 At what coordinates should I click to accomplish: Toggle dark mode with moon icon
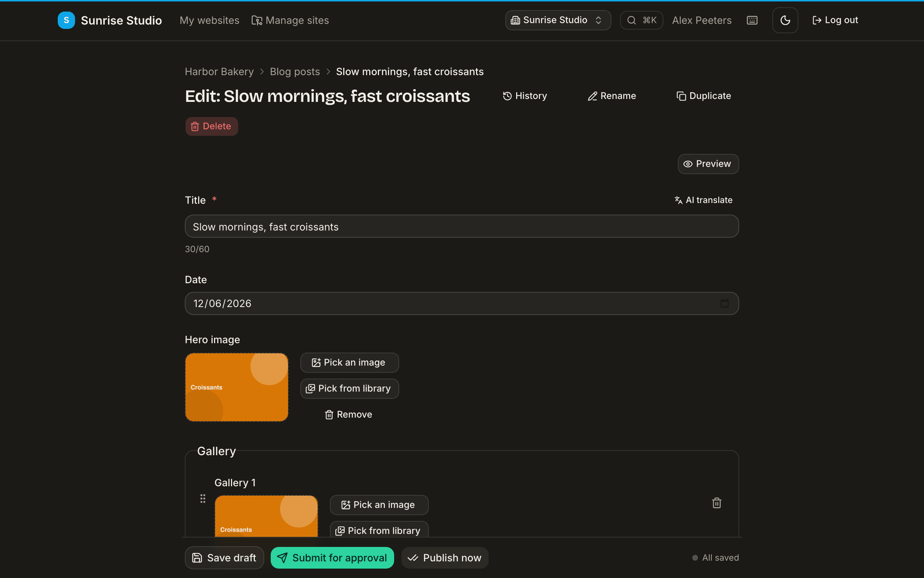(x=785, y=20)
